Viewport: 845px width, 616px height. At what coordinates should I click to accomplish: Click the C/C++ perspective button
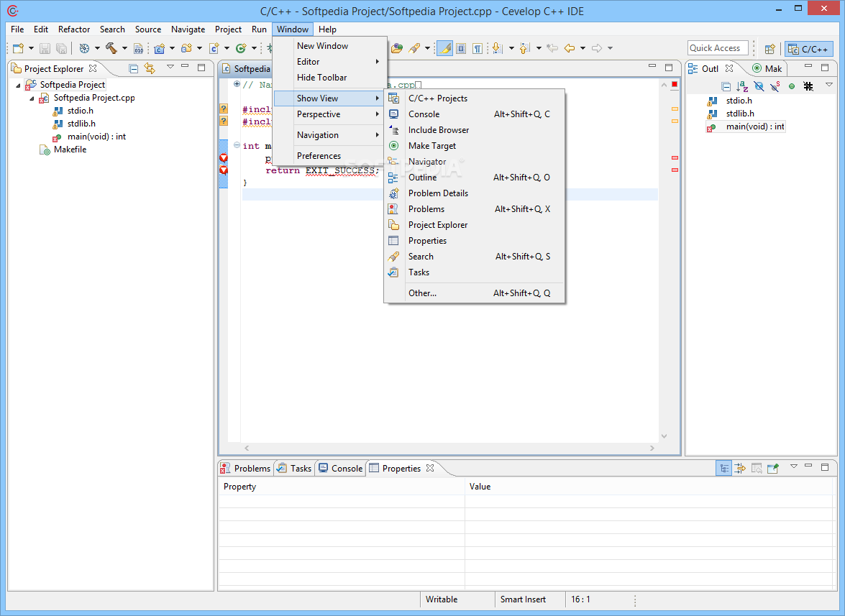809,49
